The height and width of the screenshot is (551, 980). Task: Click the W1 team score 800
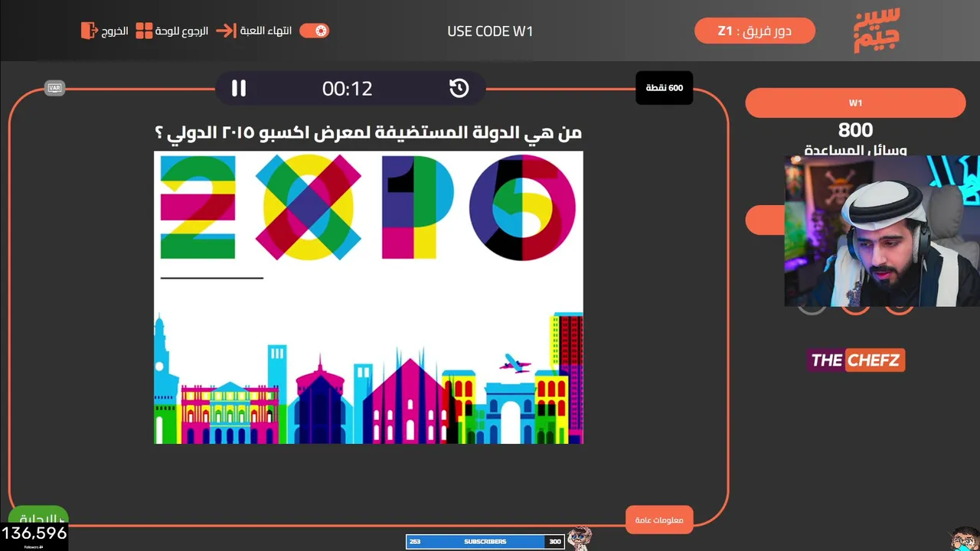[855, 130]
